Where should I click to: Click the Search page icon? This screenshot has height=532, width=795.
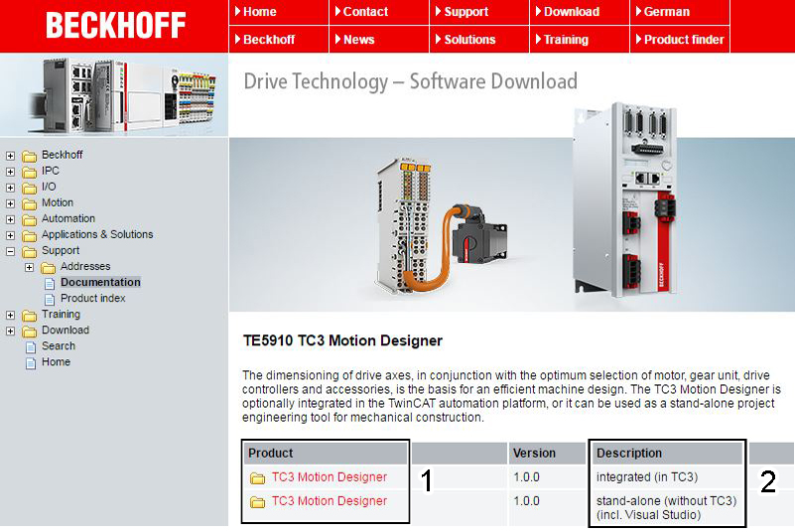coord(31,346)
